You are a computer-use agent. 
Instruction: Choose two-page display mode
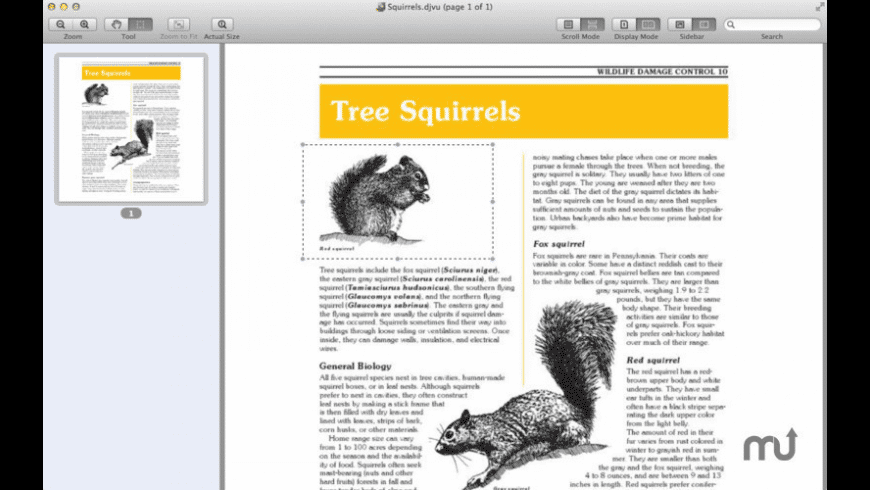[648, 24]
